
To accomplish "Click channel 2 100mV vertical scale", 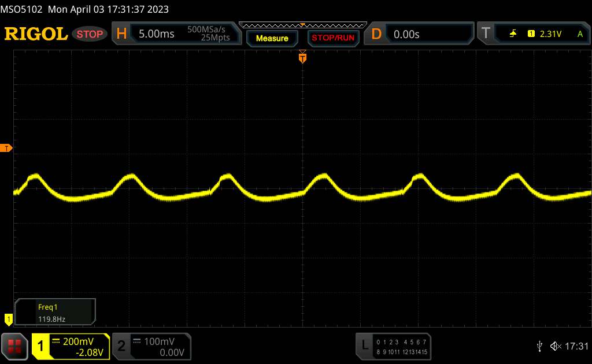I will coord(160,341).
